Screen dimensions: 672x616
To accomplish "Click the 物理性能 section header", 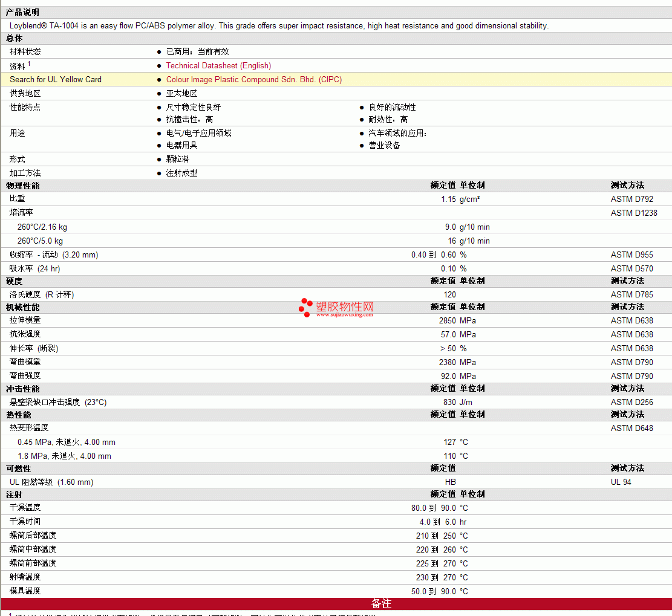I will 23,186.
